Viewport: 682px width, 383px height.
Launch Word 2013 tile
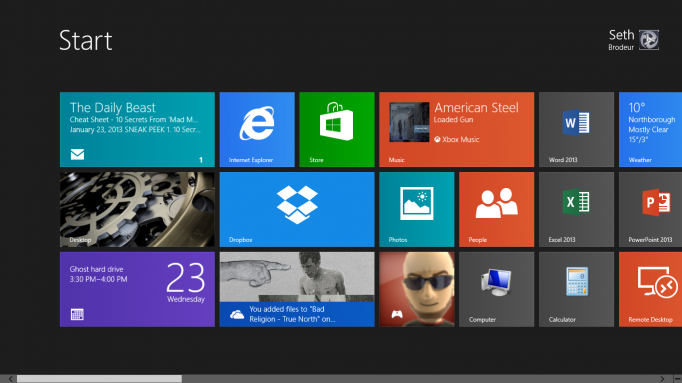click(x=576, y=129)
